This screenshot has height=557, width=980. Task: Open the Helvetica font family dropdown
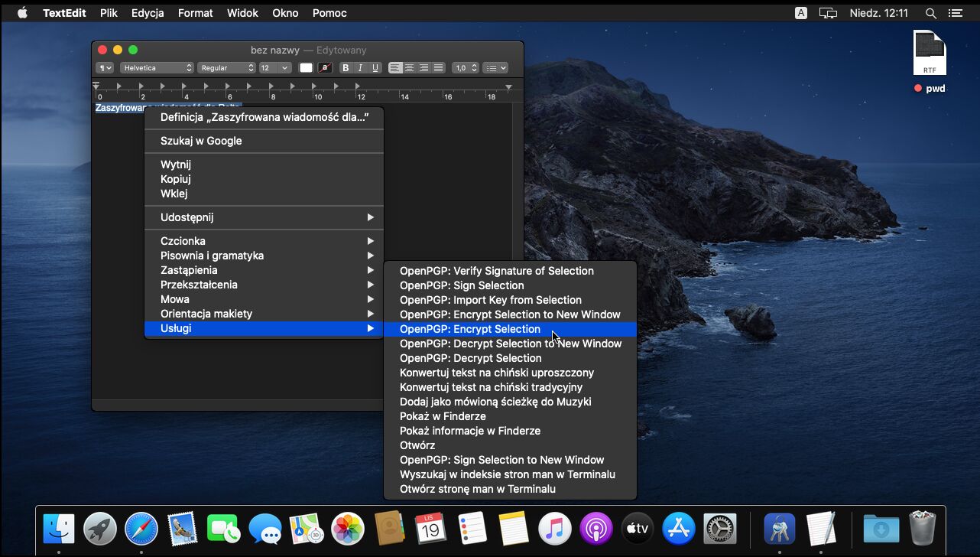click(157, 68)
